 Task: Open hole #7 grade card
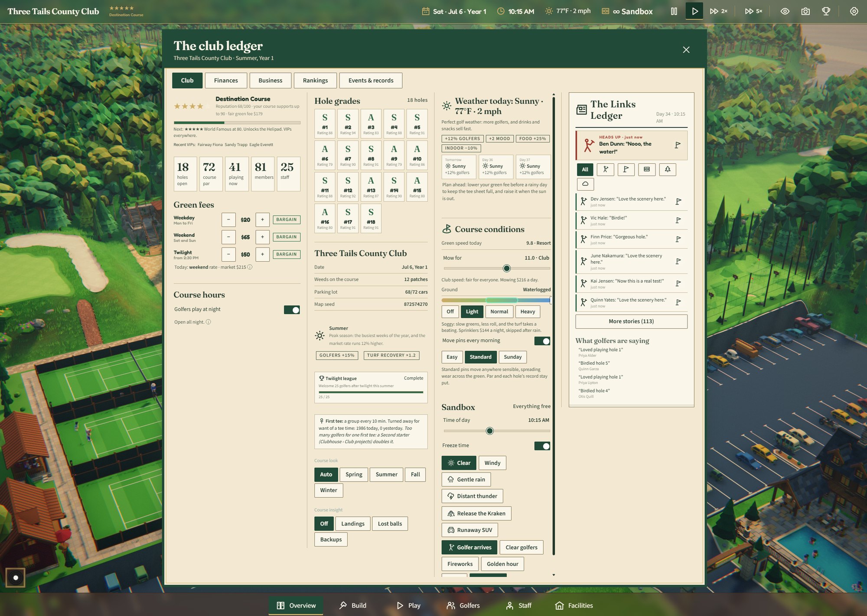[348, 155]
